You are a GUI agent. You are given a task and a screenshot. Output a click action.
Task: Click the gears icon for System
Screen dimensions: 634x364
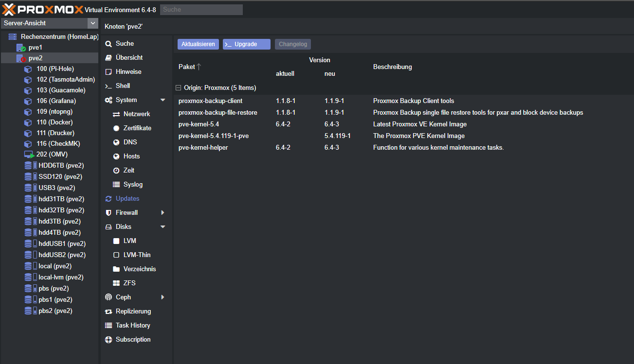tap(109, 100)
